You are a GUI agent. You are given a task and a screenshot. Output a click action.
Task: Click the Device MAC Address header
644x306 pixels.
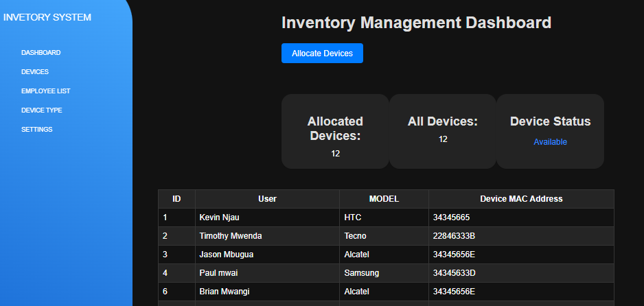click(521, 199)
